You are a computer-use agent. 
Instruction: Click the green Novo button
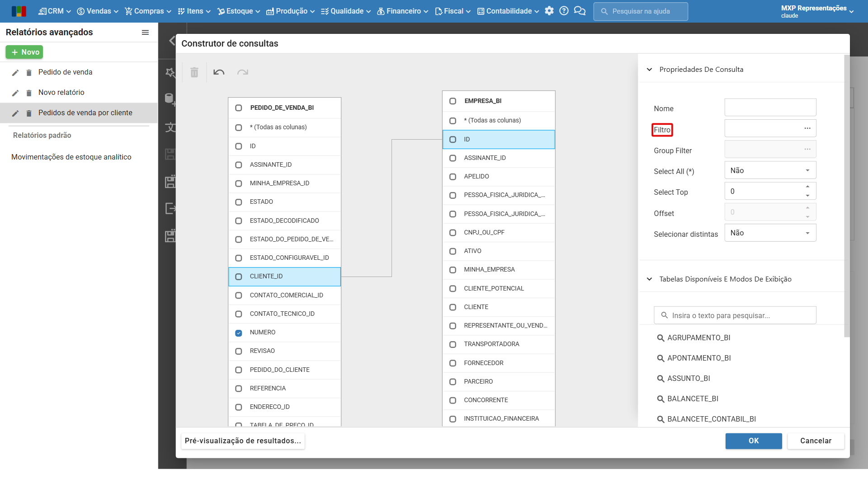[24, 52]
